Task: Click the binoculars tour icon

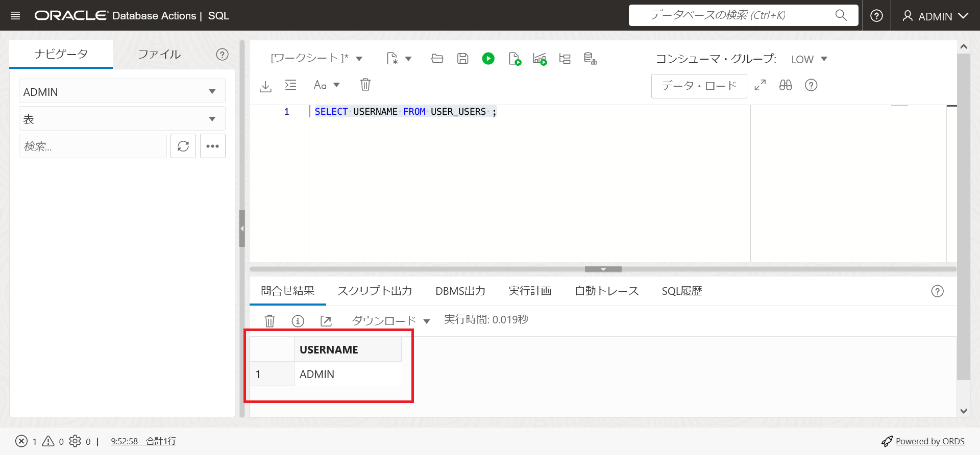Action: 786,85
